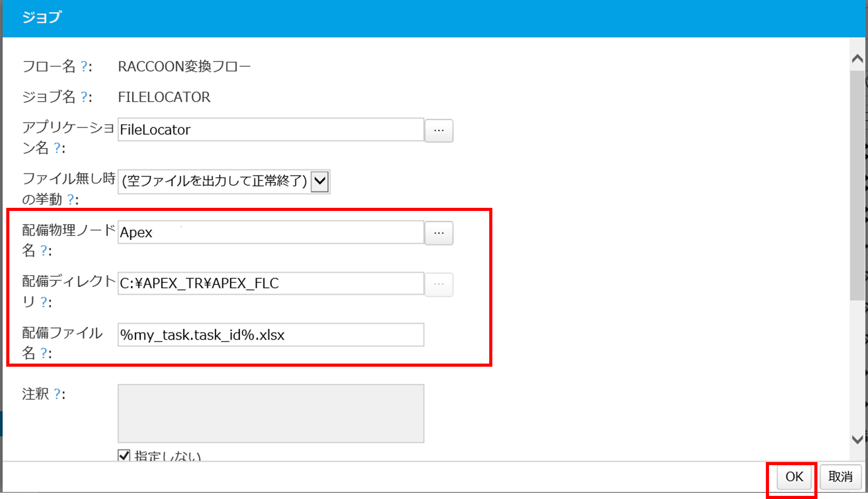868x499 pixels.
Task: Focus the 配備ディレクトリ path field
Action: point(271,283)
